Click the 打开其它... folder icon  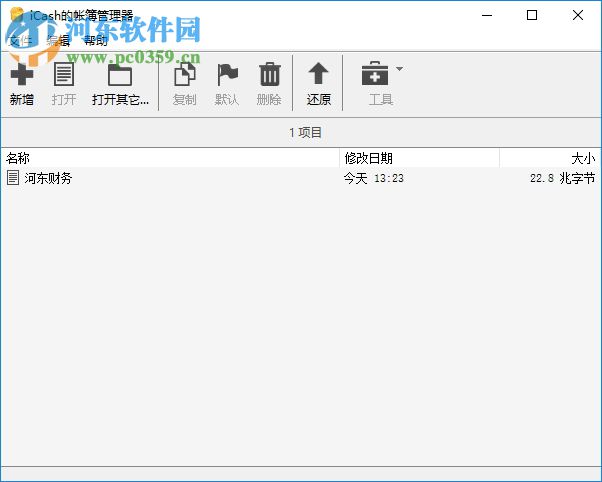120,75
